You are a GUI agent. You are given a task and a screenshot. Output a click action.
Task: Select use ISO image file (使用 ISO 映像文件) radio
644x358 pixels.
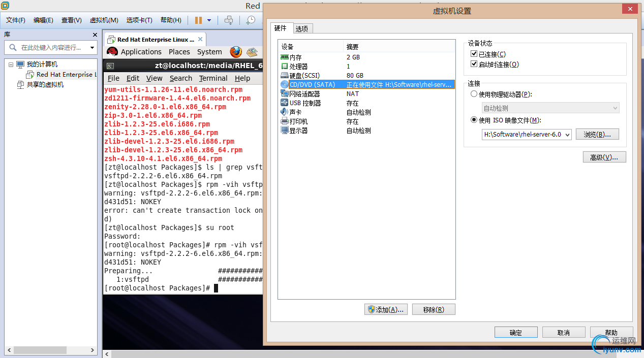coord(474,120)
